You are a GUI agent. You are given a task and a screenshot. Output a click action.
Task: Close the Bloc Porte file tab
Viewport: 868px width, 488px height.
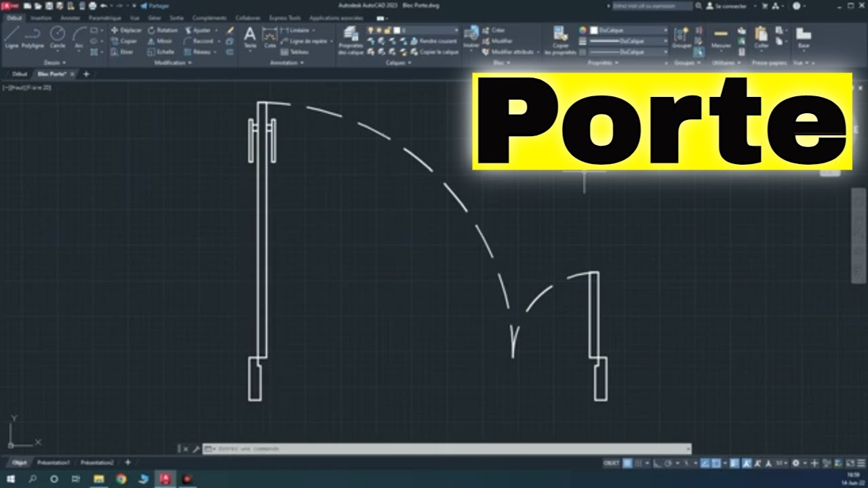click(72, 74)
